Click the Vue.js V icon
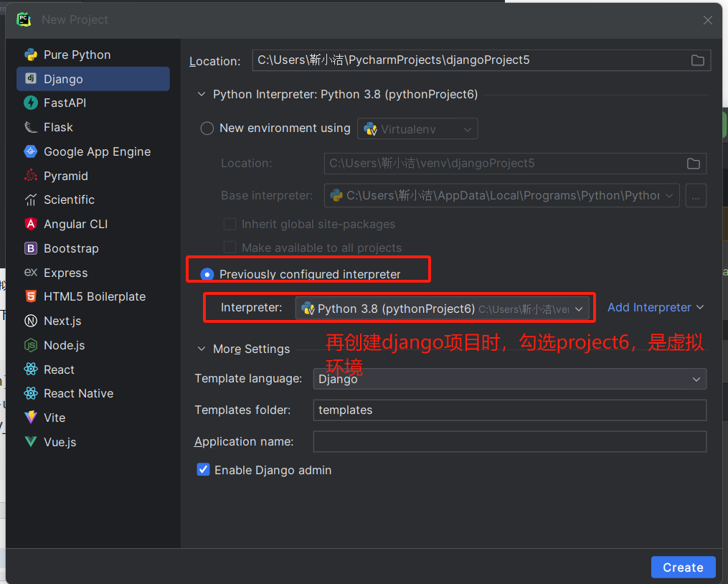This screenshot has width=728, height=584. (x=31, y=442)
